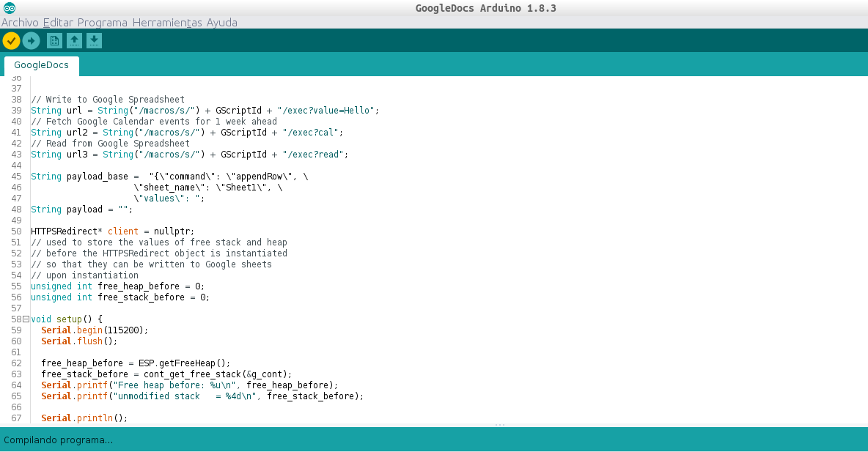Open the Herramientas menu
Screen dimensions: 868x452
(167, 23)
